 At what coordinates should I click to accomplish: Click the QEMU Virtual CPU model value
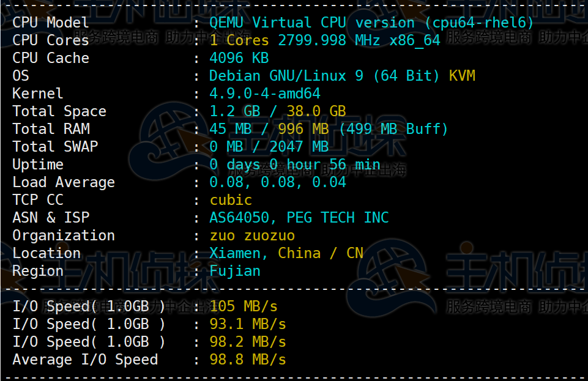click(371, 23)
